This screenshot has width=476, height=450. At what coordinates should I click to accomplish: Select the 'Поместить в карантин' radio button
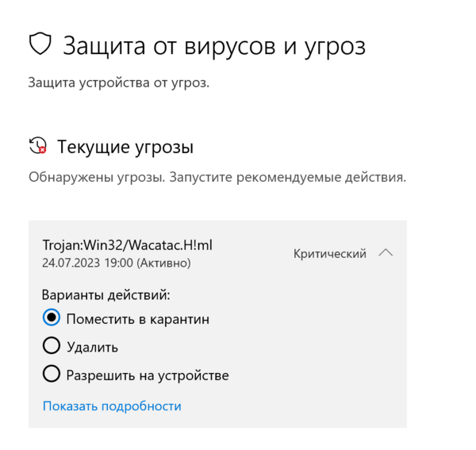[52, 318]
